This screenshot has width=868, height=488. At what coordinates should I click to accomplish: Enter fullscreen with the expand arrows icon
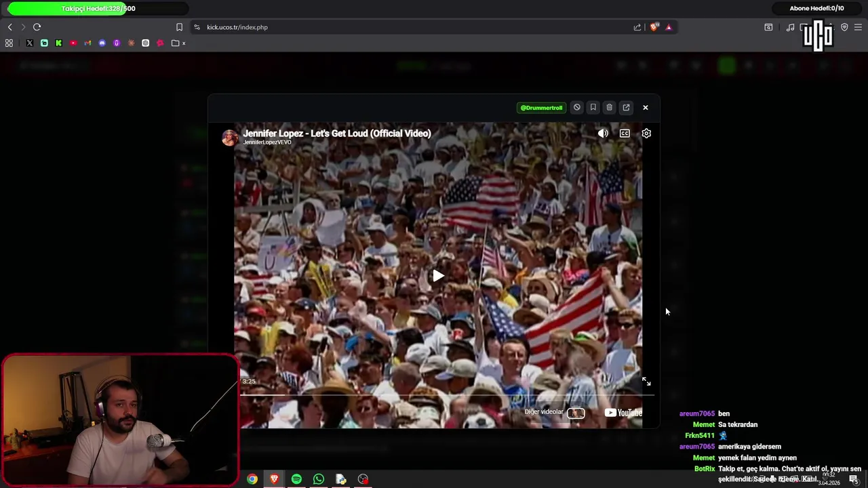pyautogui.click(x=646, y=382)
